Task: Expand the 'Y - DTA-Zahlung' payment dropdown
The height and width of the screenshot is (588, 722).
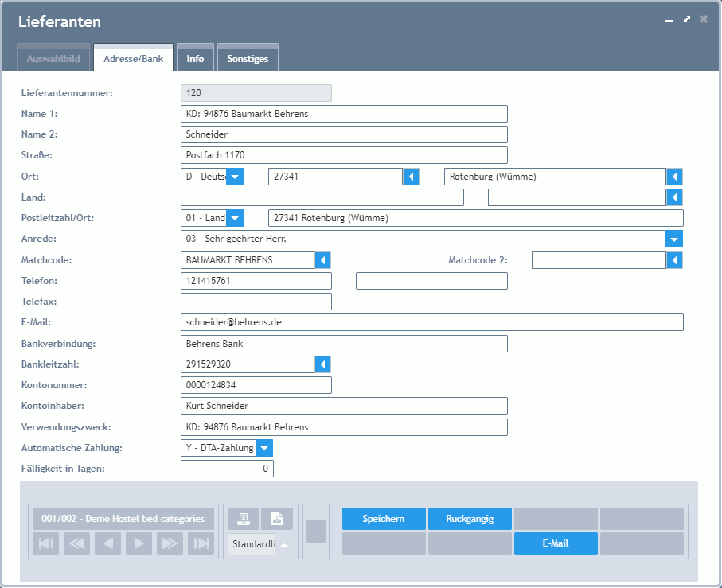Action: click(264, 448)
